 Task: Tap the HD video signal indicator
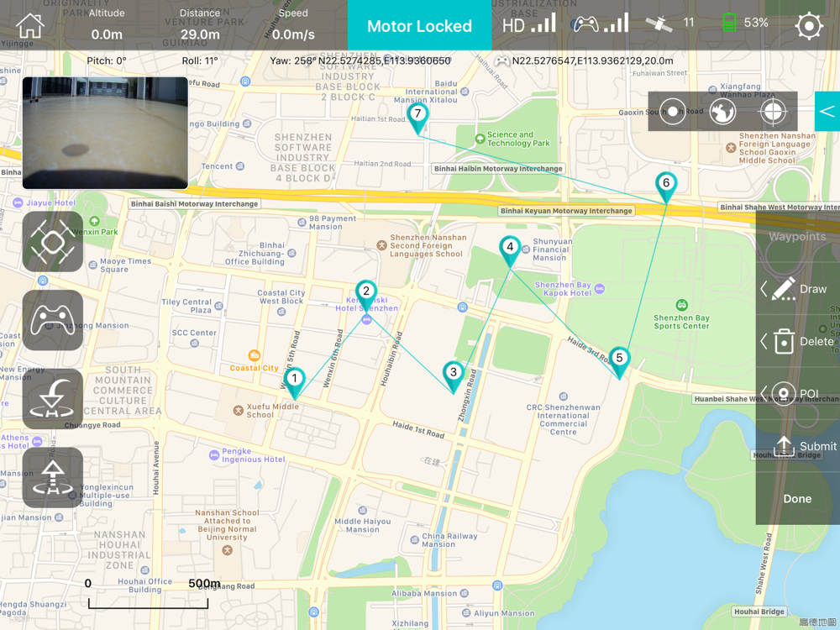[x=528, y=24]
